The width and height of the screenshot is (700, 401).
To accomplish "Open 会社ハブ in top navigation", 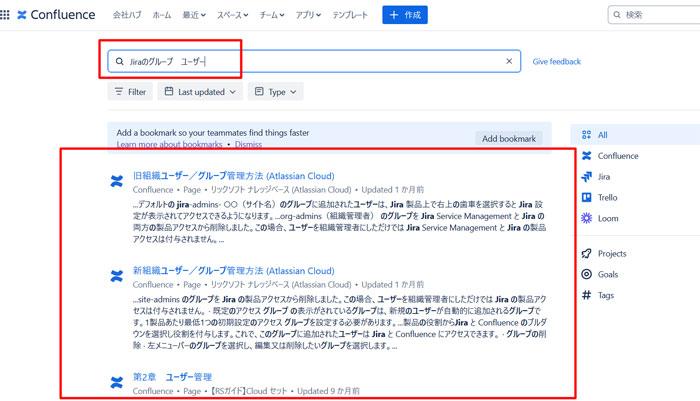I will pos(127,15).
